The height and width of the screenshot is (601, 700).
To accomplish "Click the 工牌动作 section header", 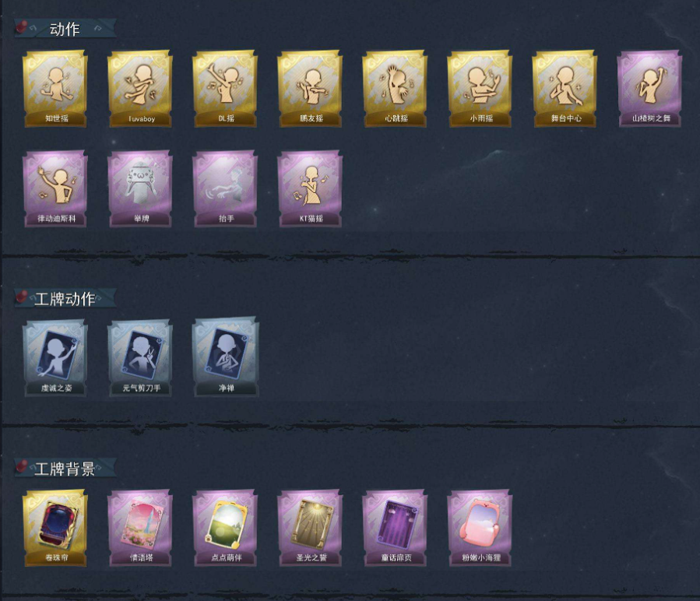I will tap(65, 299).
